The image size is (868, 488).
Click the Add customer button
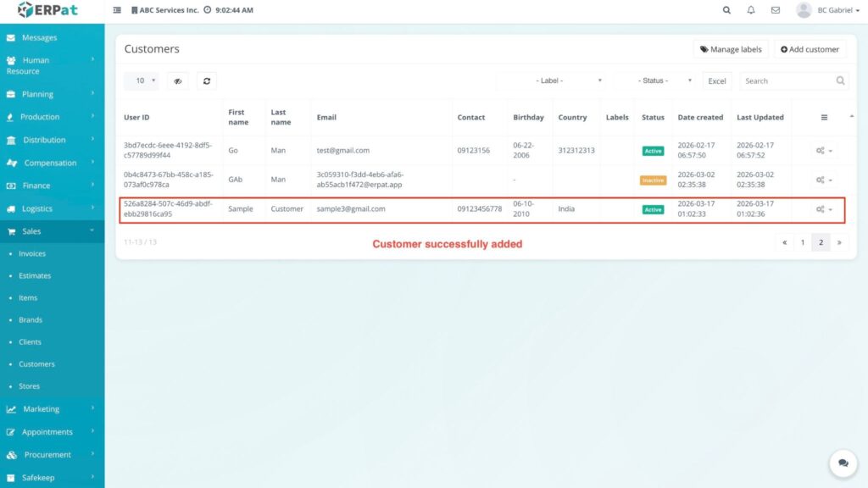(810, 49)
